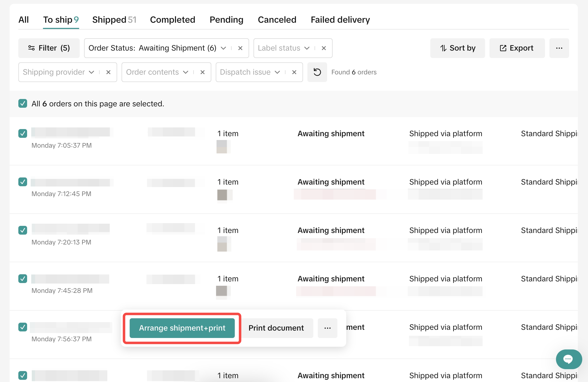The height and width of the screenshot is (382, 588).
Task: Clear the Dispatch issue filter X
Action: pos(294,72)
